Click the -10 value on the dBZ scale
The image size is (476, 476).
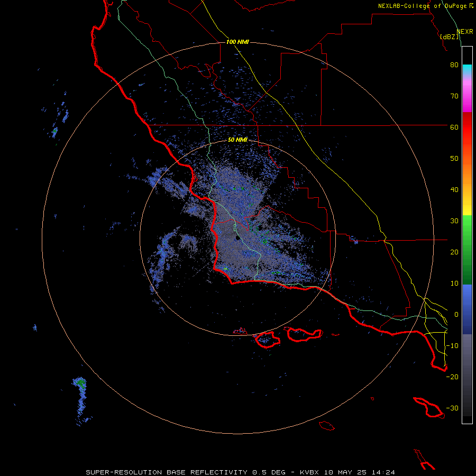click(452, 346)
